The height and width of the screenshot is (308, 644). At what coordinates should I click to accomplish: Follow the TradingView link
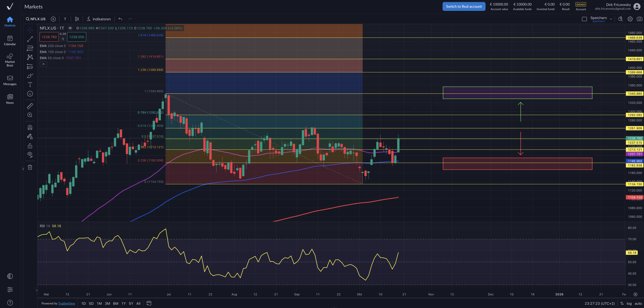point(67,303)
